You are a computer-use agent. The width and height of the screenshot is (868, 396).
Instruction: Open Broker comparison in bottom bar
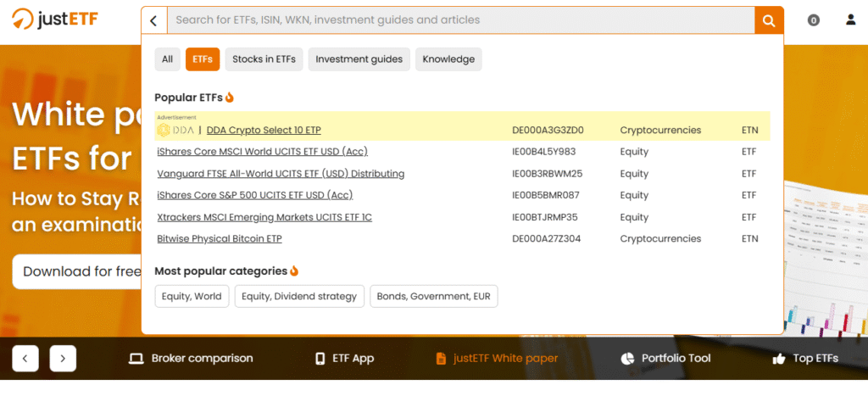[x=191, y=359]
